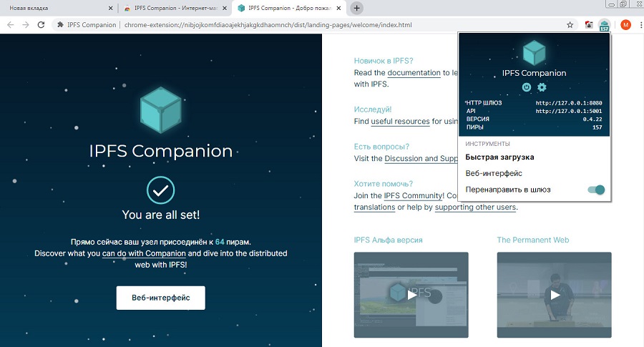This screenshot has width=644, height=347.
Task: Close the Новая вкладка tab
Action: tap(110, 8)
